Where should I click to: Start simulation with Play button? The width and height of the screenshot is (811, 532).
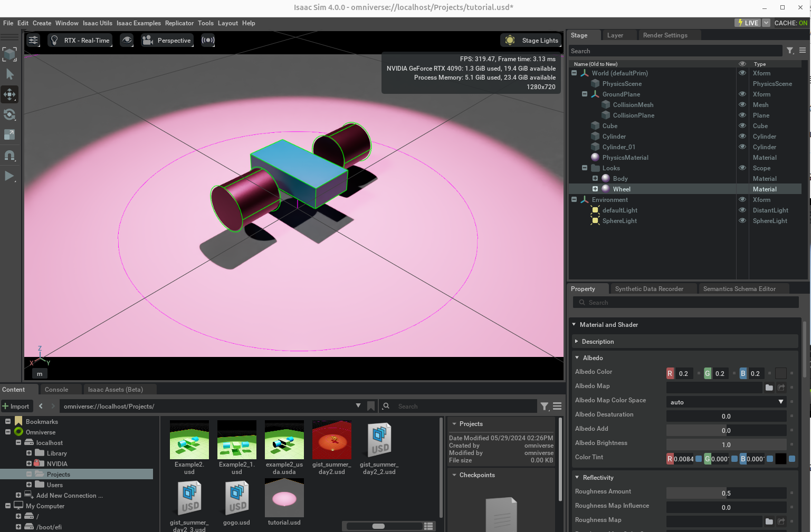(x=9, y=176)
